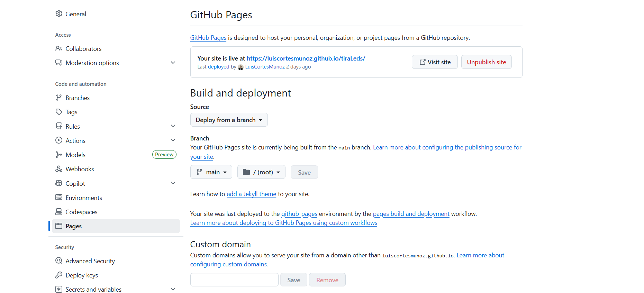Click the Codespaces icon
Viewport: 644px width, 293px height.
59,212
